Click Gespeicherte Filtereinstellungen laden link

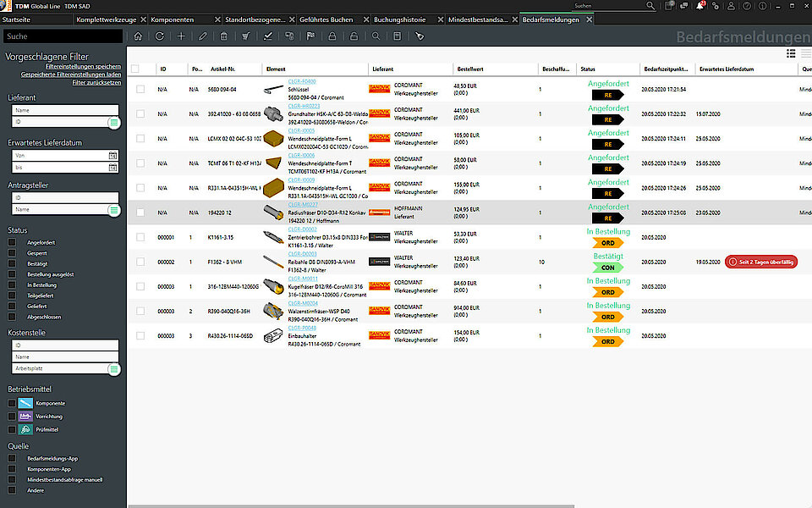71,75
